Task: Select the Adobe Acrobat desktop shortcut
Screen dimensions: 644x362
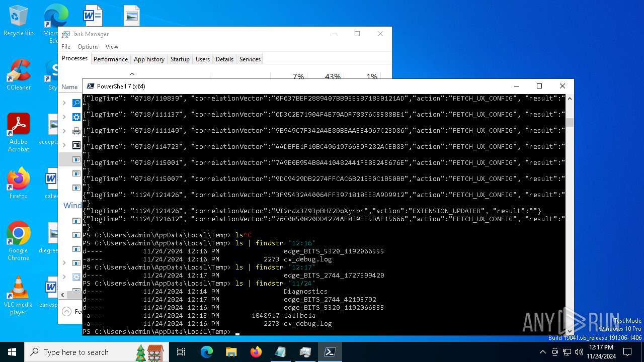Action: (19, 132)
